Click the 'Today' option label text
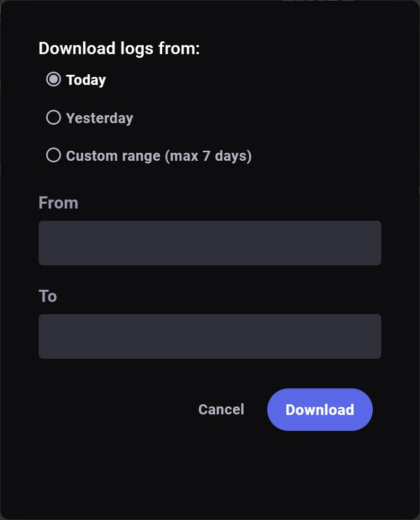 [x=86, y=80]
